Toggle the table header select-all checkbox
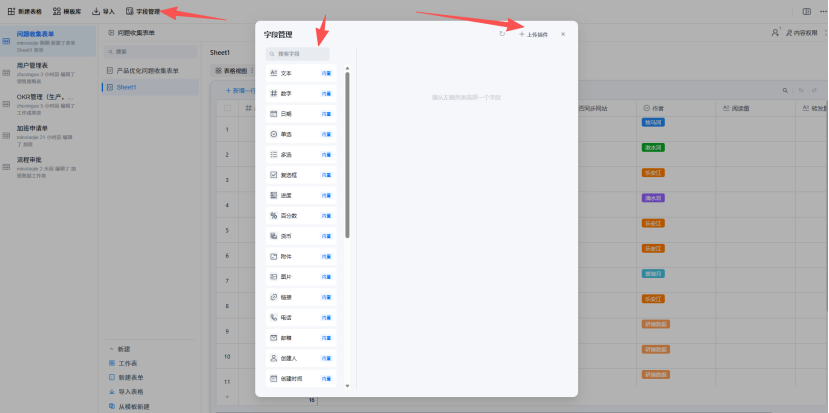The height and width of the screenshot is (413, 829). (227, 108)
